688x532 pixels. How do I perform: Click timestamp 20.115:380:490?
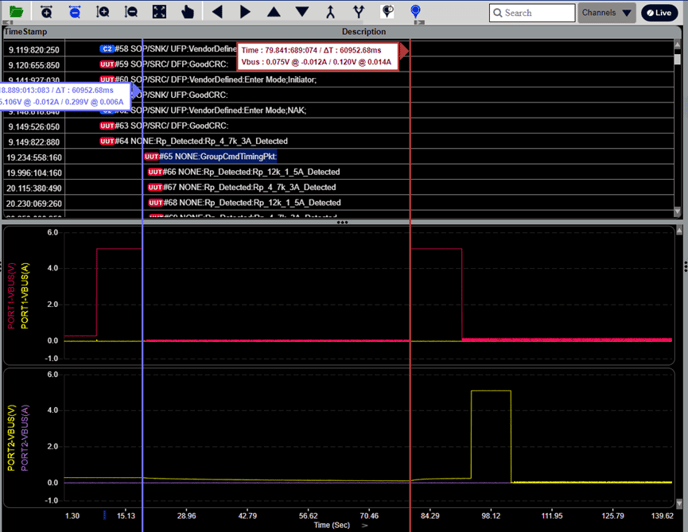(34, 188)
